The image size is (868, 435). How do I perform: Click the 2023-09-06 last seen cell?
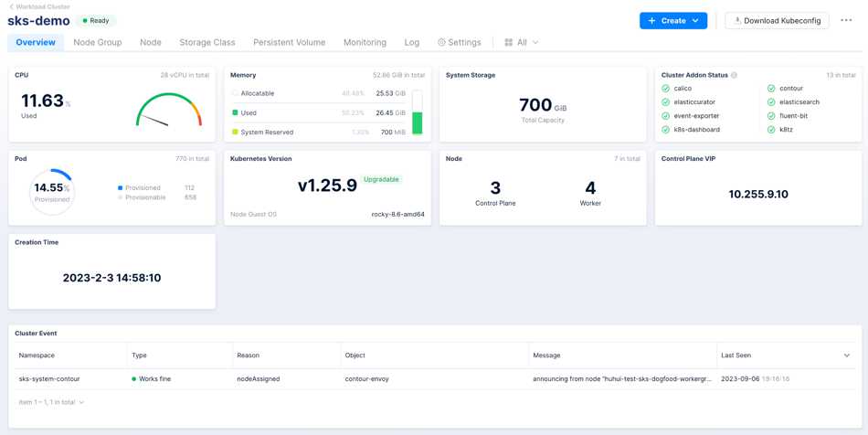point(755,379)
